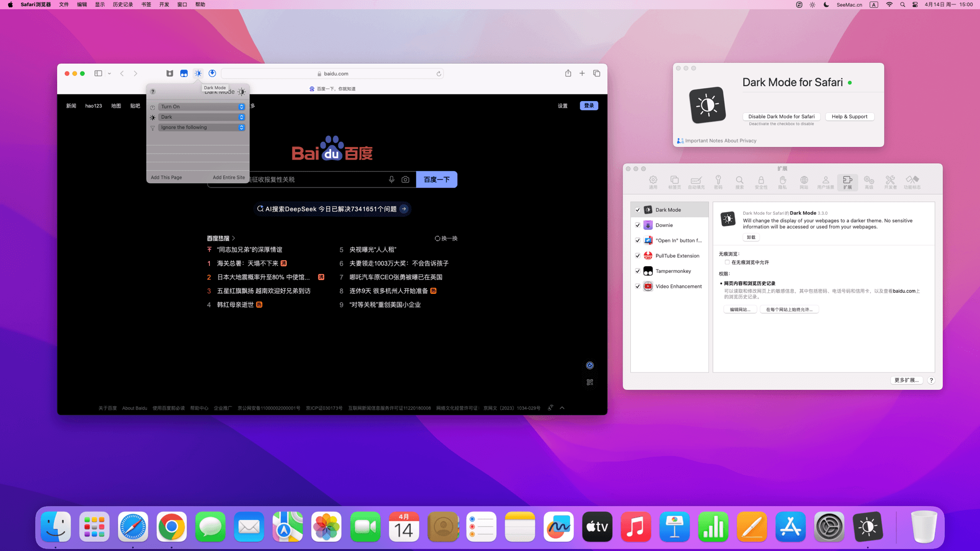Open the 隐私 Privacy preferences icon
The width and height of the screenshot is (980, 551).
click(x=782, y=182)
